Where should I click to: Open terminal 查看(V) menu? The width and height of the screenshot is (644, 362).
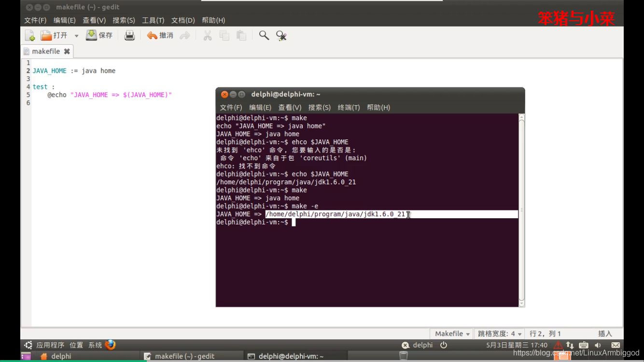[290, 107]
